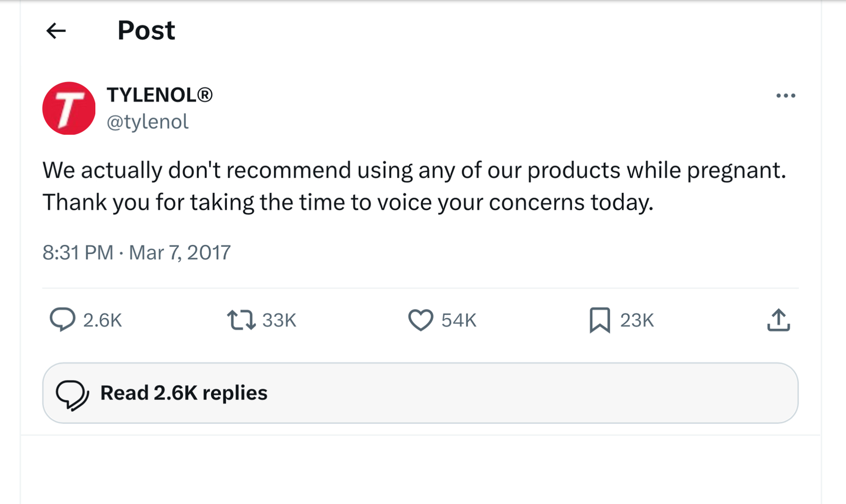Click the Post page heading
Viewport: 846px width, 504px height.
pyautogui.click(x=146, y=31)
